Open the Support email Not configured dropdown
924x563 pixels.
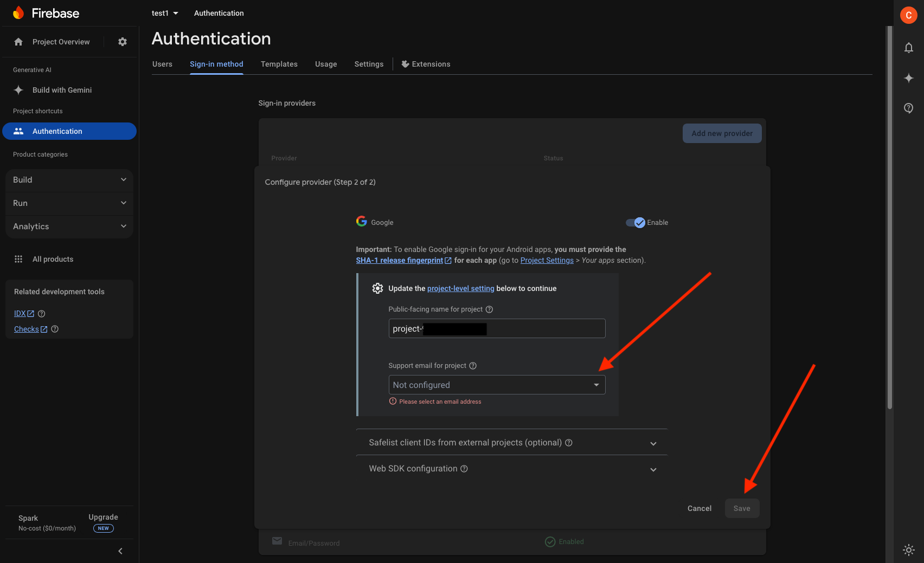pyautogui.click(x=497, y=385)
